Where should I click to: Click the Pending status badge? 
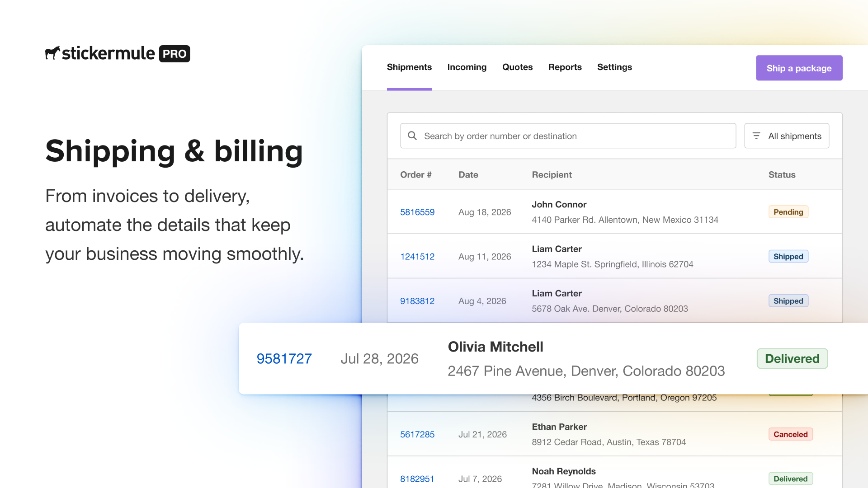point(788,212)
